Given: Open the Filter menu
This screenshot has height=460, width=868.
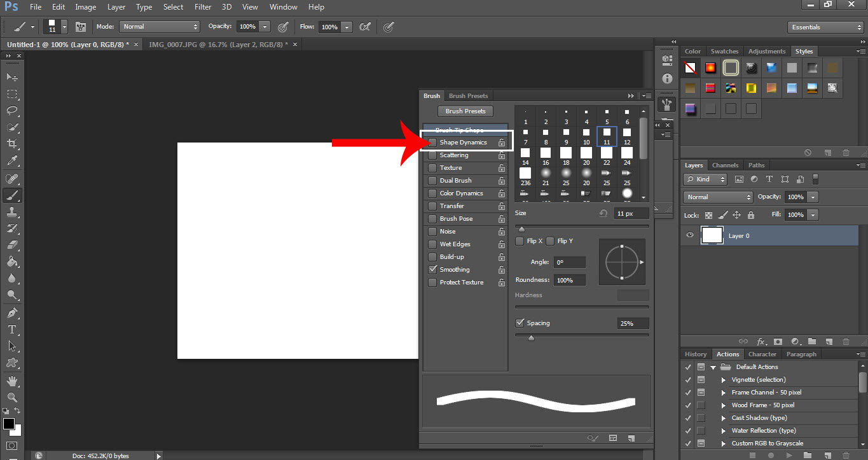Looking at the screenshot, I should [203, 7].
